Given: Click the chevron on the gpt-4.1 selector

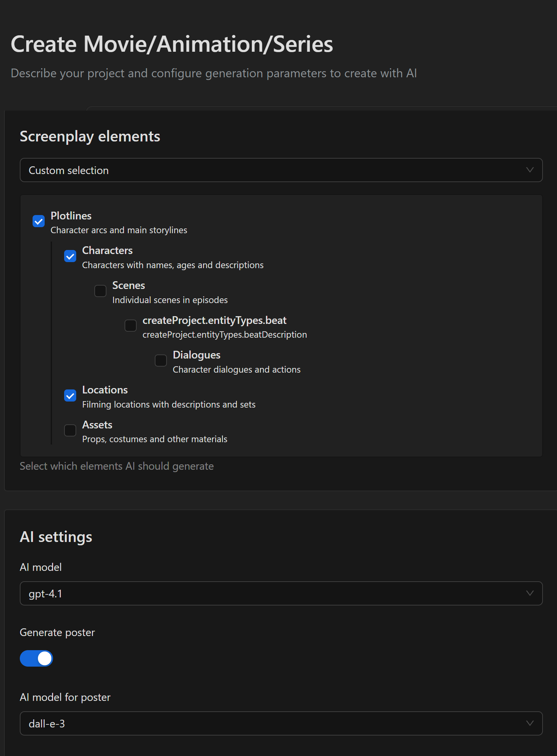Looking at the screenshot, I should (529, 593).
